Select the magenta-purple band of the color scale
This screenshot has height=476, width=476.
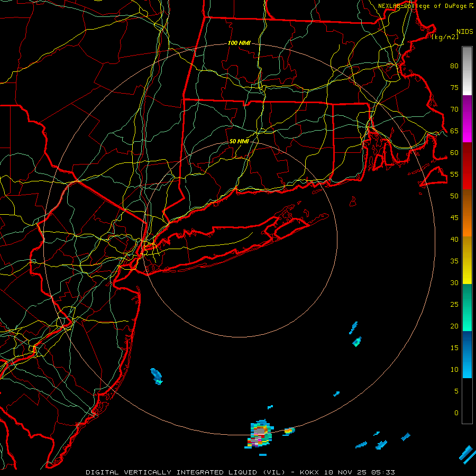tap(467, 119)
